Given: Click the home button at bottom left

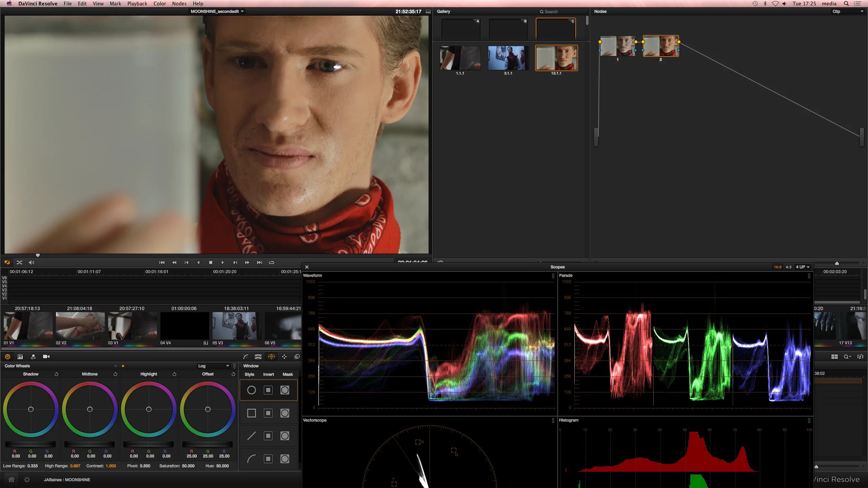Looking at the screenshot, I should pos(11,480).
